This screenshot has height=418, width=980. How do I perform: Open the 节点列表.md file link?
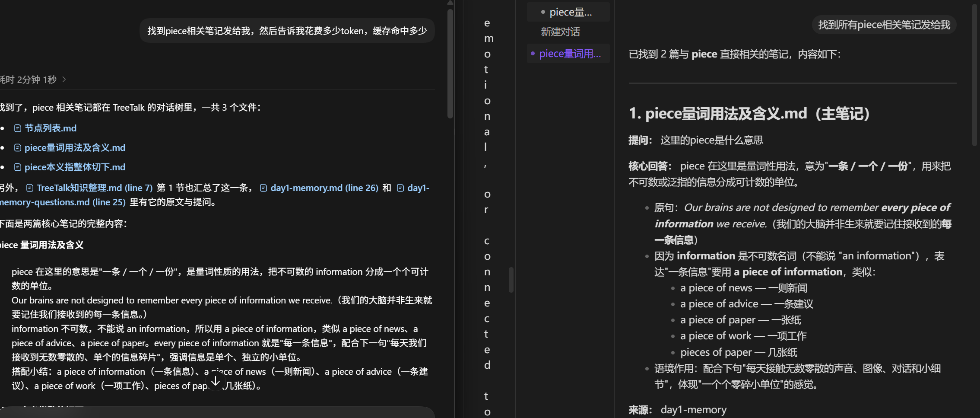(50, 128)
